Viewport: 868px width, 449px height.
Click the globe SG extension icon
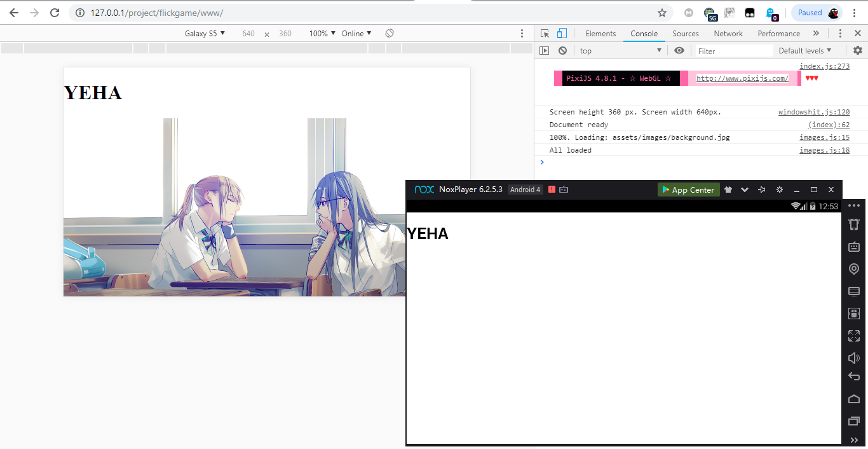(x=710, y=13)
